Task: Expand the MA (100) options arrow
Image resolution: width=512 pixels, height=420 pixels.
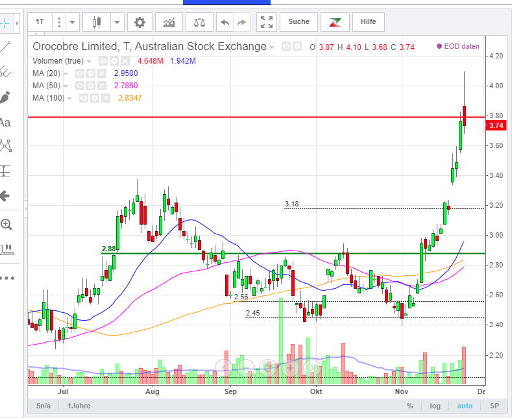Action: pyautogui.click(x=70, y=98)
